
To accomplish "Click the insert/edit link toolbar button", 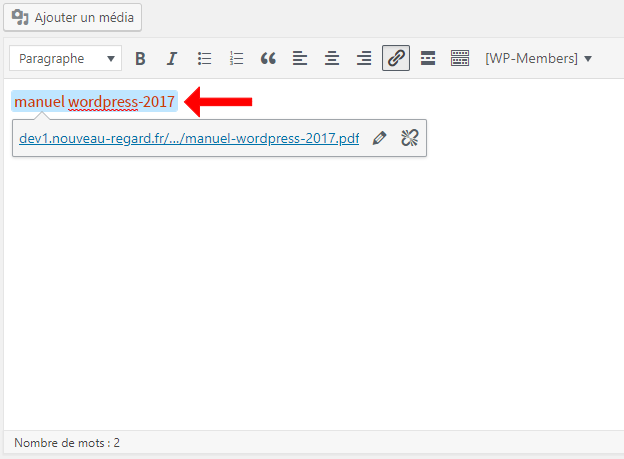I will [x=396, y=59].
